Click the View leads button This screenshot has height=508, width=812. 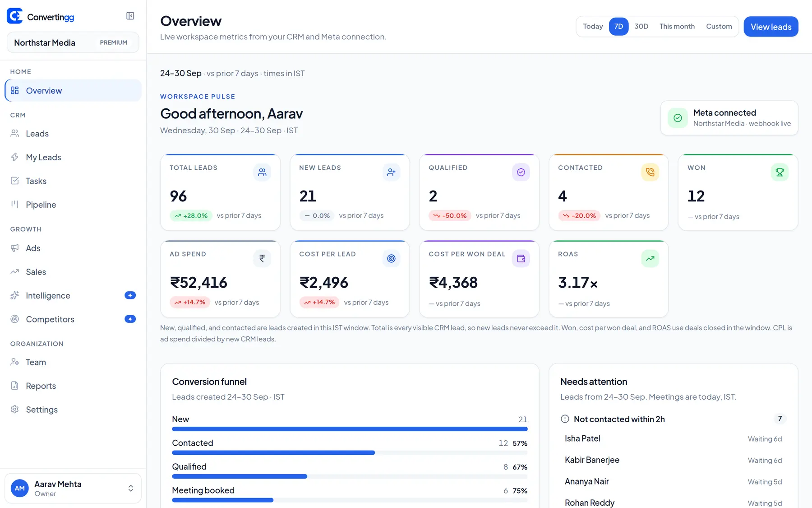[770, 27]
